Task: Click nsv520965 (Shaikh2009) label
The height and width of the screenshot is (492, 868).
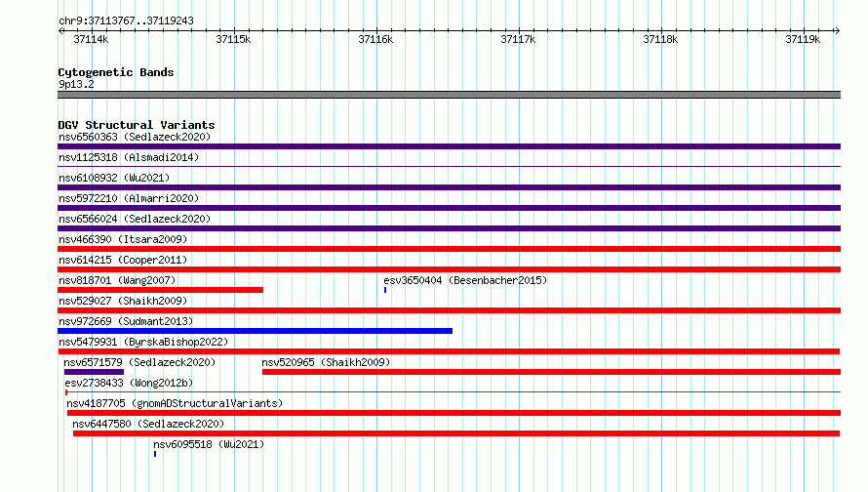Action: pos(326,362)
